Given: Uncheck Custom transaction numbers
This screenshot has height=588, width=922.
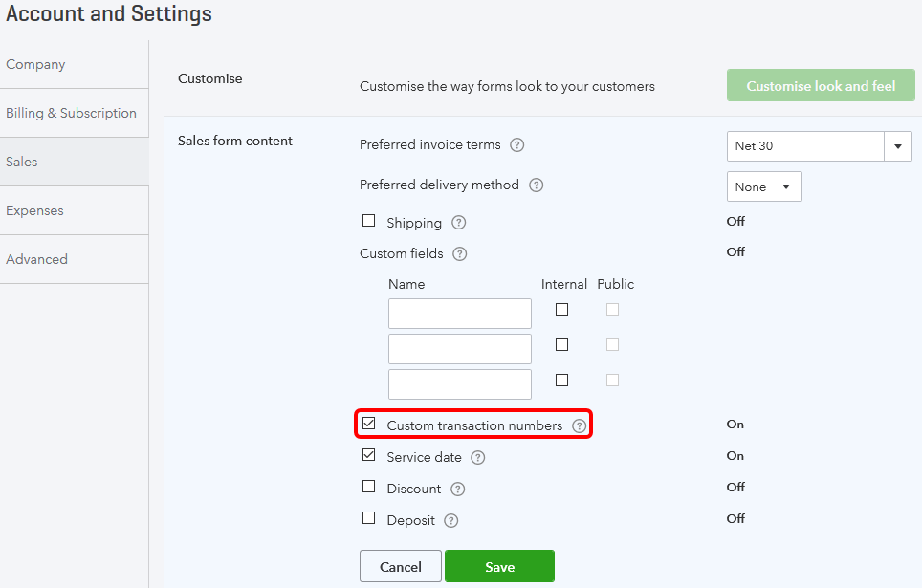Looking at the screenshot, I should (369, 424).
